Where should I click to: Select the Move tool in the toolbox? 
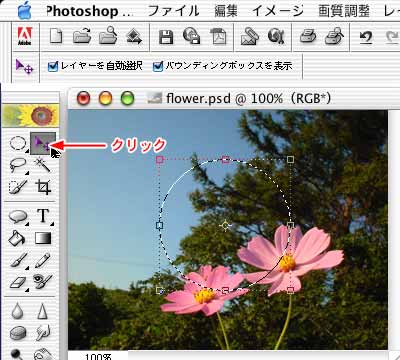tap(43, 143)
